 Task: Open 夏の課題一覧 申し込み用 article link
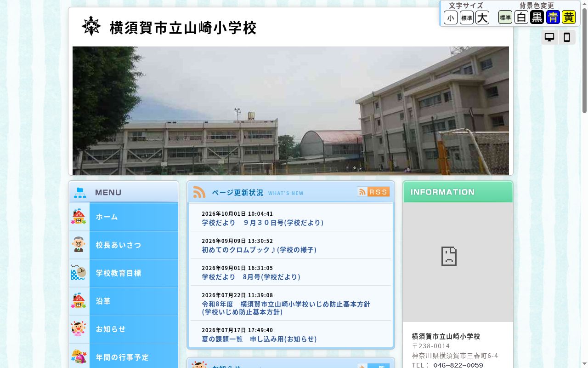point(260,339)
